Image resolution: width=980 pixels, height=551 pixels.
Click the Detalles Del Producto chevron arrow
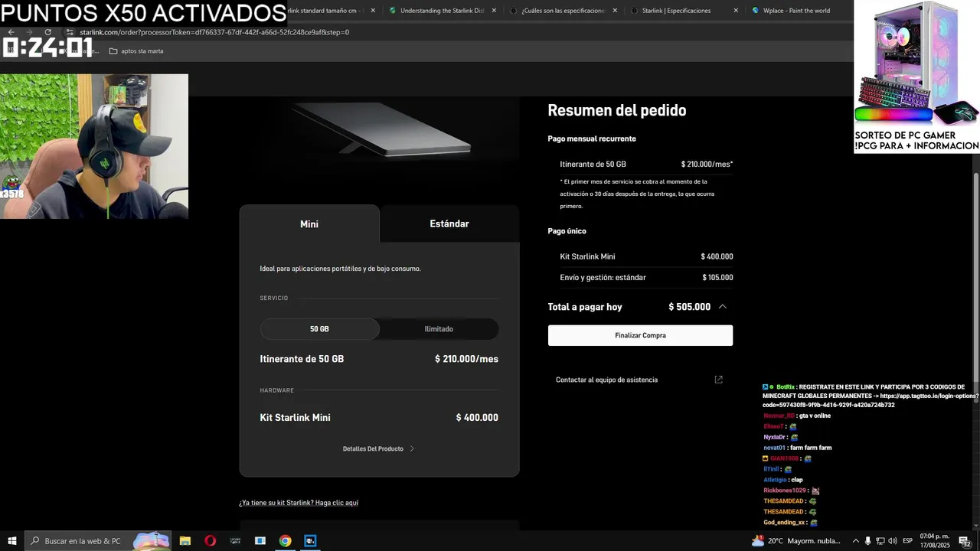point(412,448)
